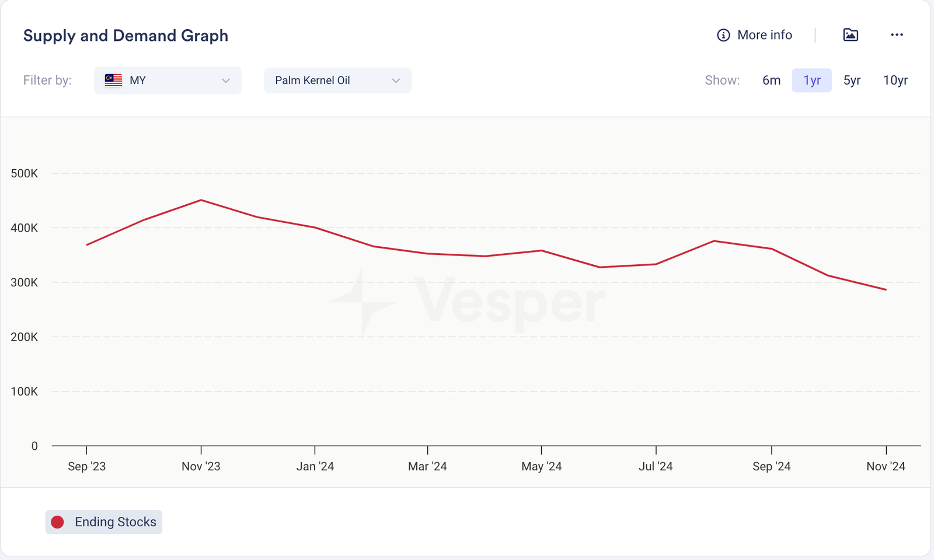Open the Palm Kernel Oil product selector
This screenshot has height=560, width=934.
tap(327, 80)
